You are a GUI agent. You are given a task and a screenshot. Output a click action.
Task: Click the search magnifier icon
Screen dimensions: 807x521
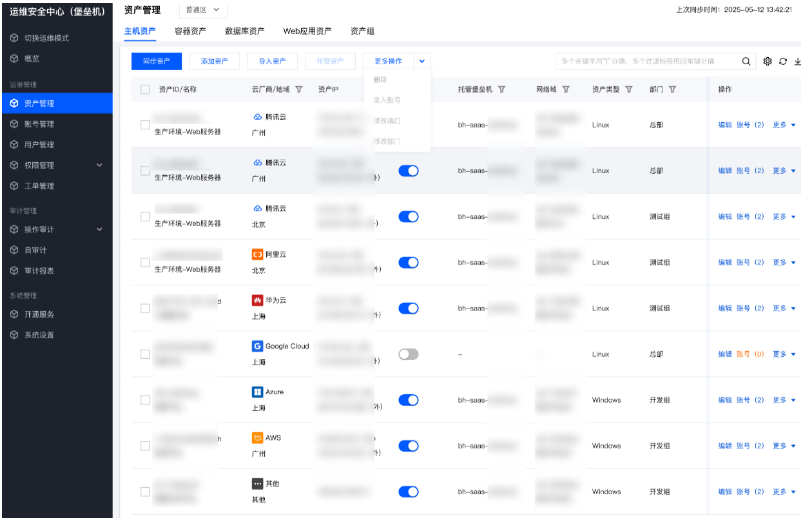point(748,61)
